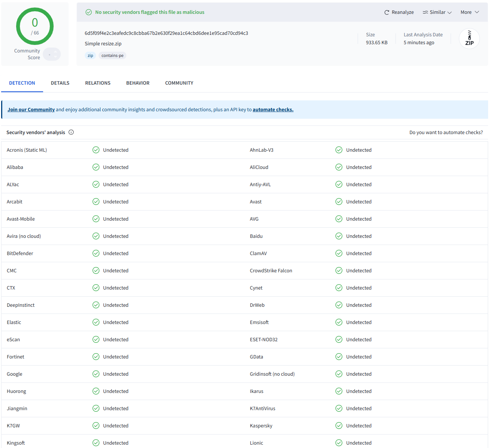Click the check icon in the Avira (no cloud) row
490x448 pixels.
(96, 236)
